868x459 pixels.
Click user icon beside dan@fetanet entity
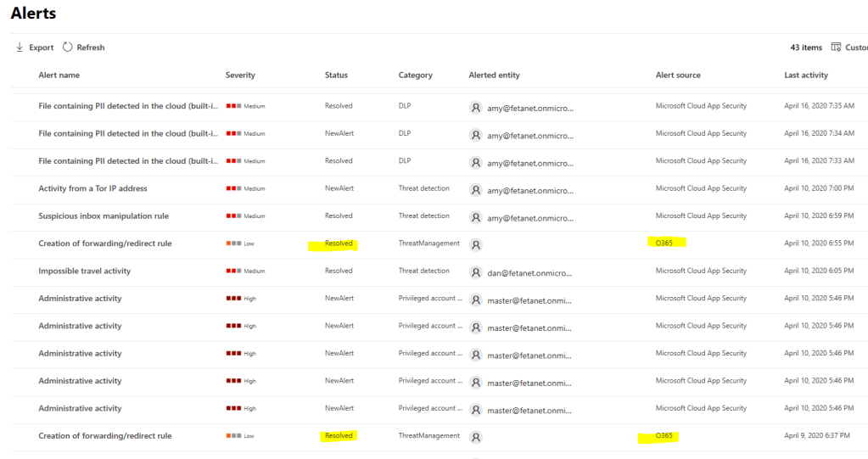click(x=476, y=271)
